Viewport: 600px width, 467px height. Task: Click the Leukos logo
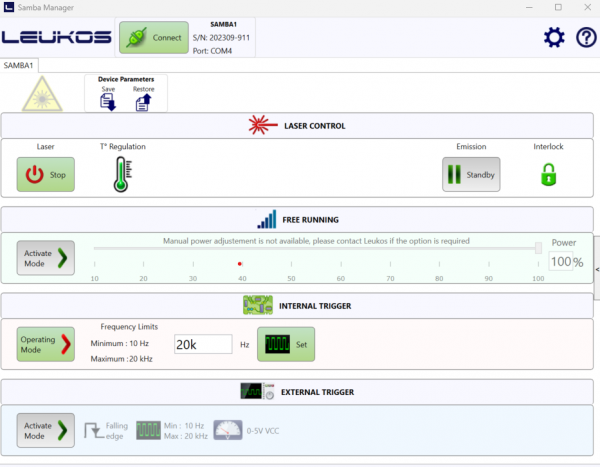pos(57,38)
